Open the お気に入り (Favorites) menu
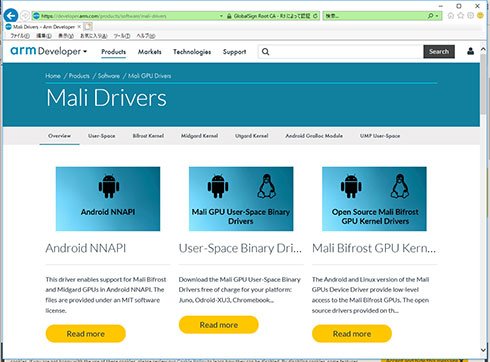 click(93, 36)
